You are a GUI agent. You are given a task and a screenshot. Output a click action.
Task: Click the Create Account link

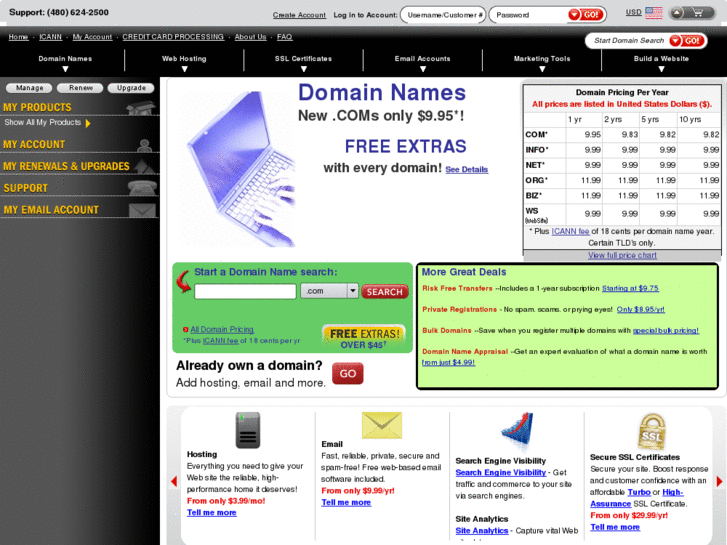pyautogui.click(x=299, y=15)
